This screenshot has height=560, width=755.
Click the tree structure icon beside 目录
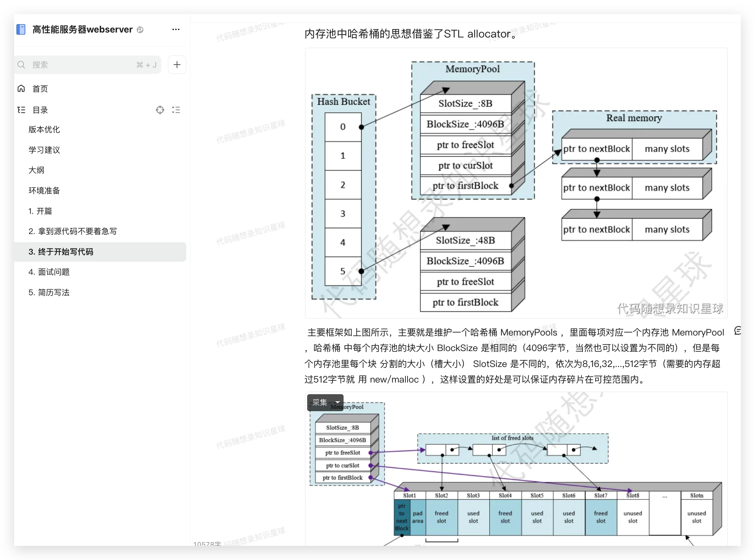pos(21,110)
